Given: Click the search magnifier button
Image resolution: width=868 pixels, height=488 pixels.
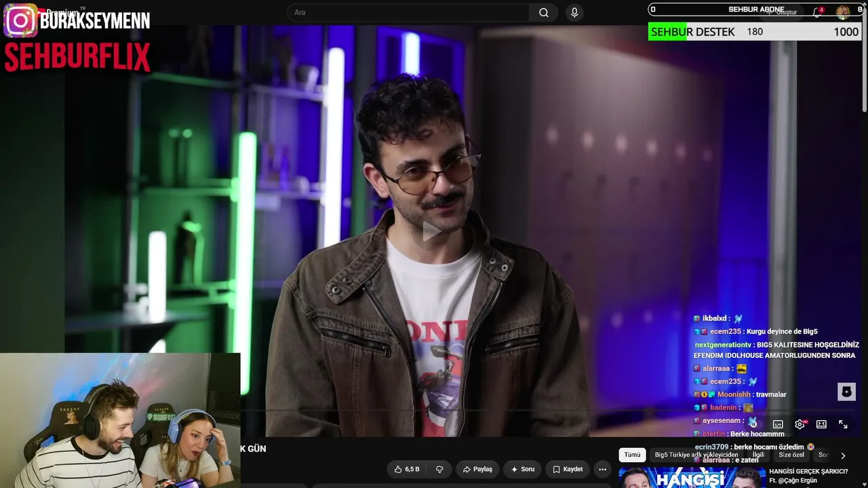Looking at the screenshot, I should click(x=544, y=13).
